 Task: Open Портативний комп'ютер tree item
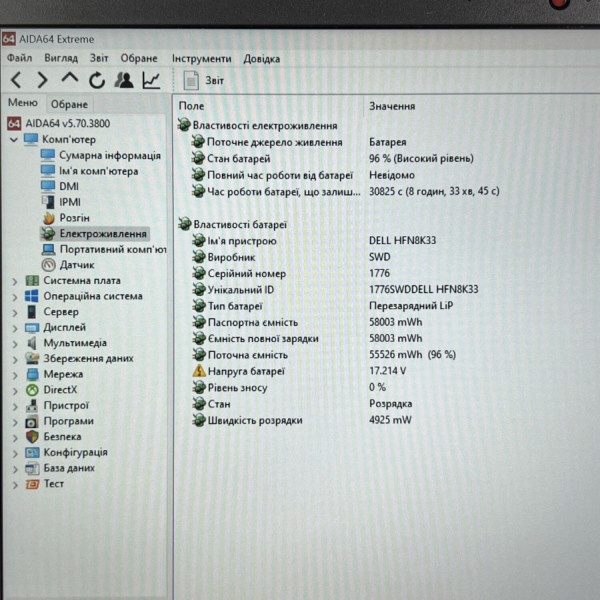[104, 249]
